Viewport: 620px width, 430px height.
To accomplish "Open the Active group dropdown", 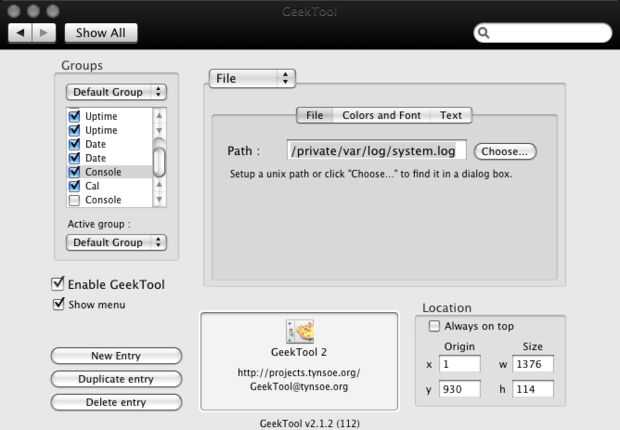I will [x=116, y=242].
